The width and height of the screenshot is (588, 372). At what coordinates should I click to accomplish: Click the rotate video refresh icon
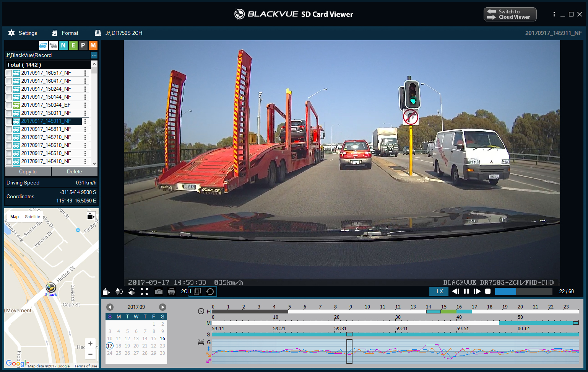[210, 292]
